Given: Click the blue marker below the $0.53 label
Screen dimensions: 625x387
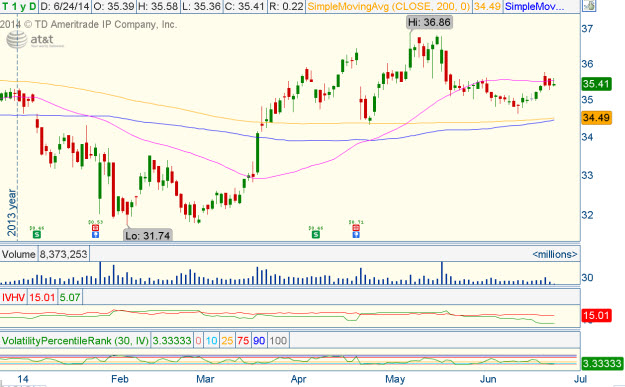Looking at the screenshot, I should pyautogui.click(x=96, y=234).
